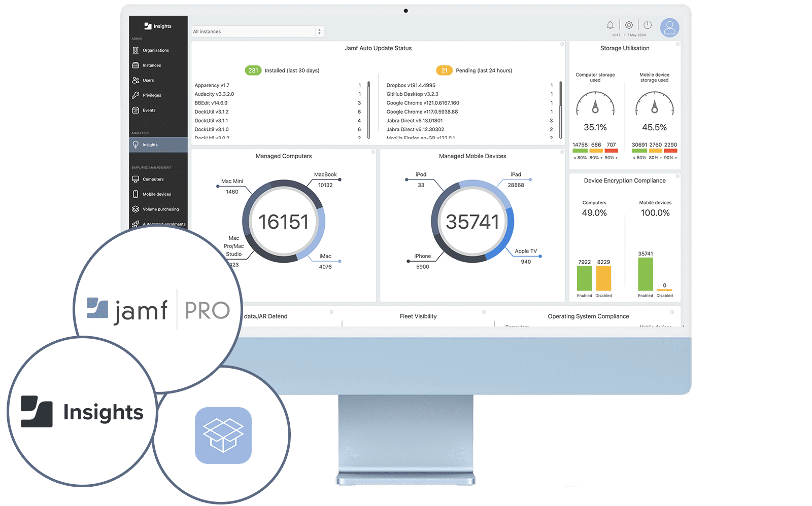812x506 pixels.
Task: Select Google Chrome v121.0.6167.160 row
Action: click(469, 103)
